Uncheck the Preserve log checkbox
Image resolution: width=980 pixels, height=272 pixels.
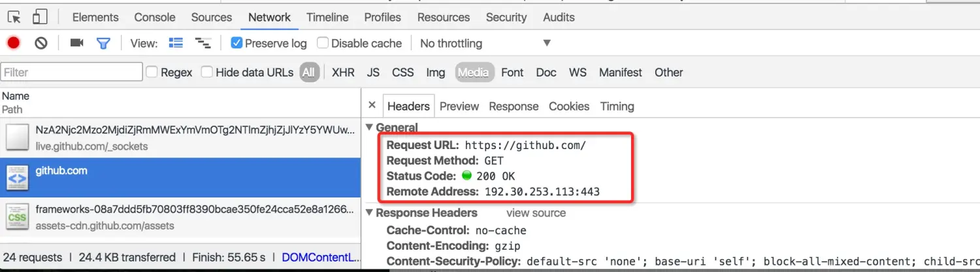coord(237,43)
